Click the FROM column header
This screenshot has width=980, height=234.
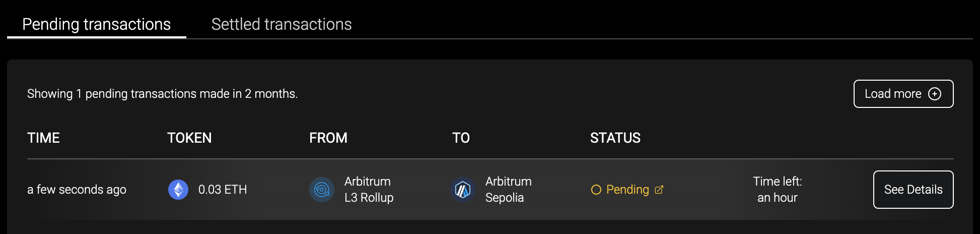(328, 138)
